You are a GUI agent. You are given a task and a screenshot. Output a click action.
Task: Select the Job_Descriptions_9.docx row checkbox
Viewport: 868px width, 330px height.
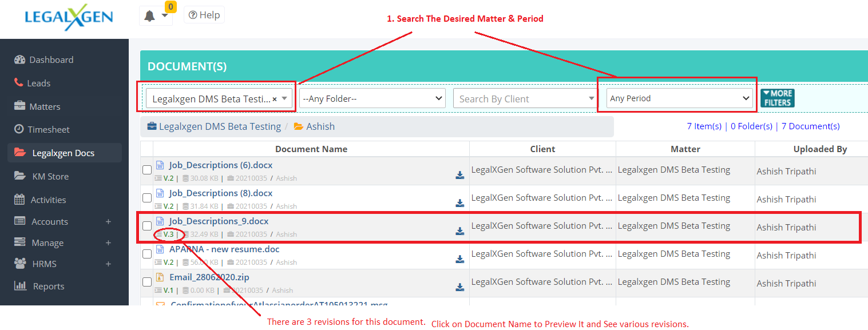coord(147,226)
